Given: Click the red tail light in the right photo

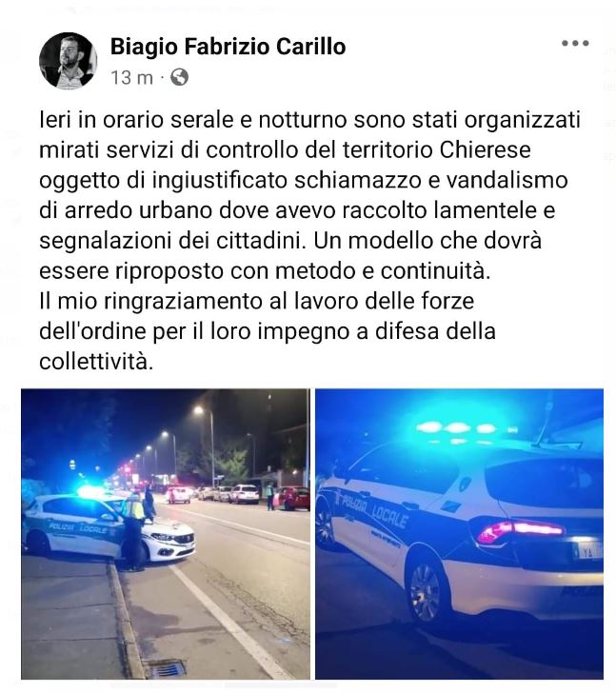Looking at the screenshot, I should (x=520, y=531).
